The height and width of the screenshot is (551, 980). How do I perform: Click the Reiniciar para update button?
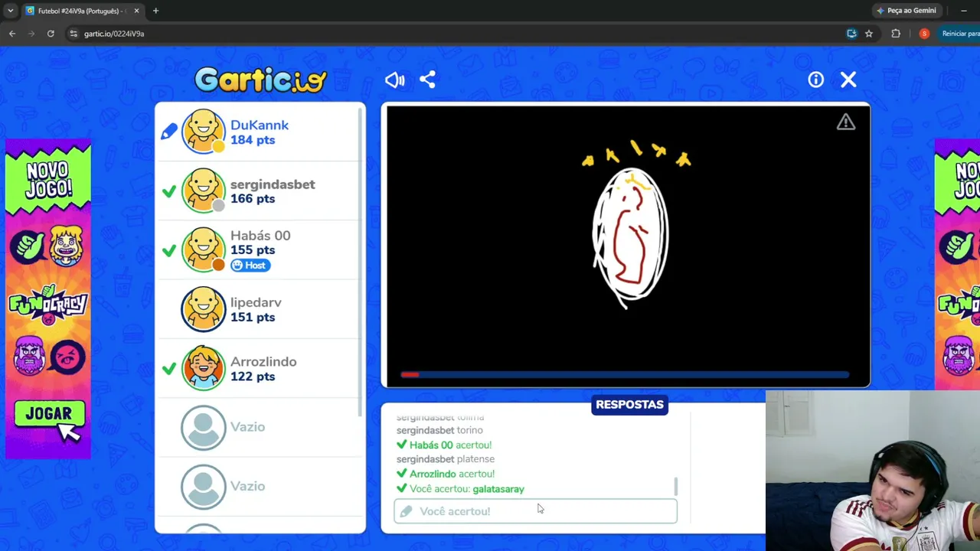click(959, 34)
